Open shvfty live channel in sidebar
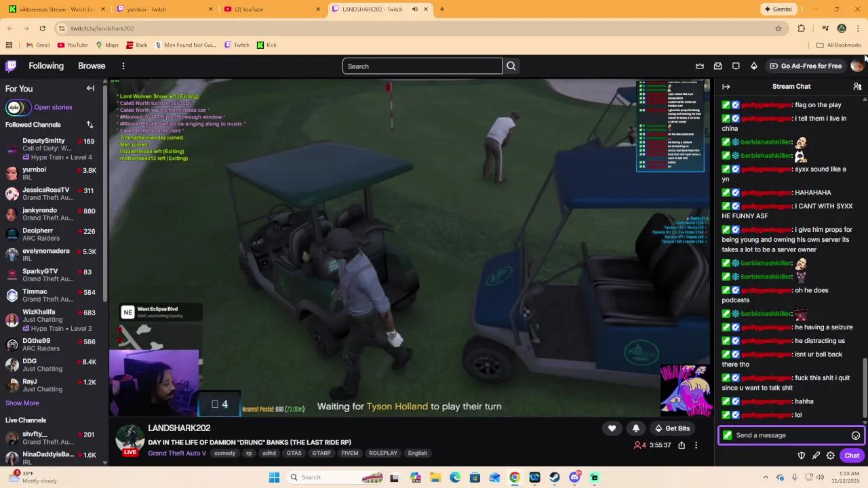 [x=52, y=437]
